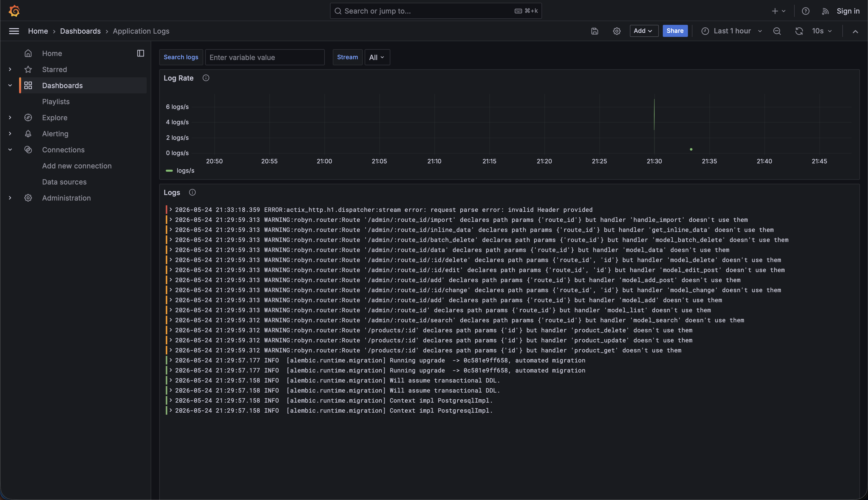
Task: Collapse the top toolbar chevron
Action: [x=855, y=31]
